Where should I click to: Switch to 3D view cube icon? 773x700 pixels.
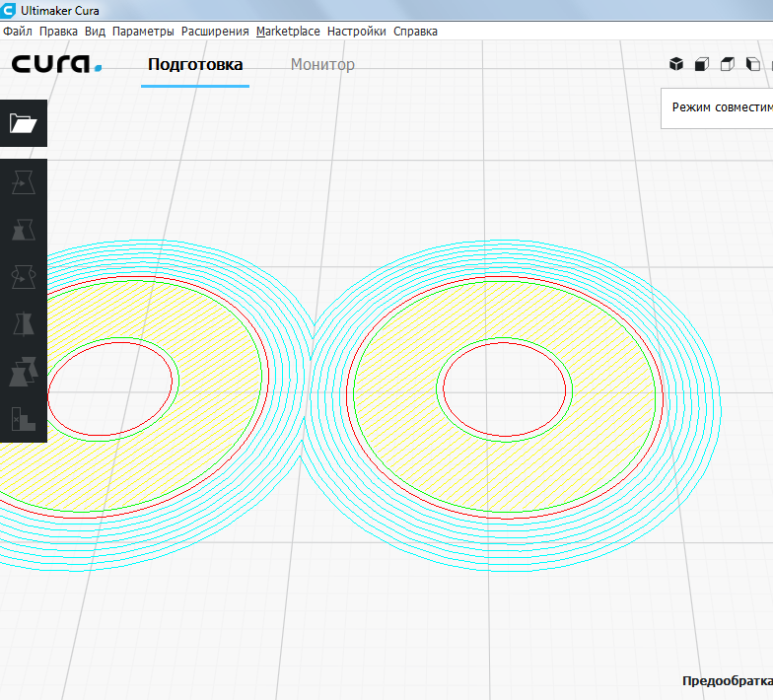pyautogui.click(x=676, y=64)
